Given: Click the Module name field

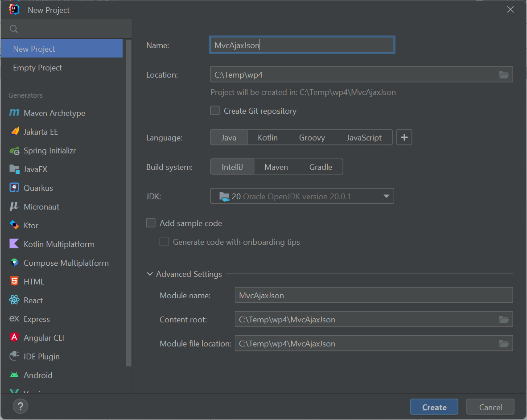Looking at the screenshot, I should (x=374, y=295).
